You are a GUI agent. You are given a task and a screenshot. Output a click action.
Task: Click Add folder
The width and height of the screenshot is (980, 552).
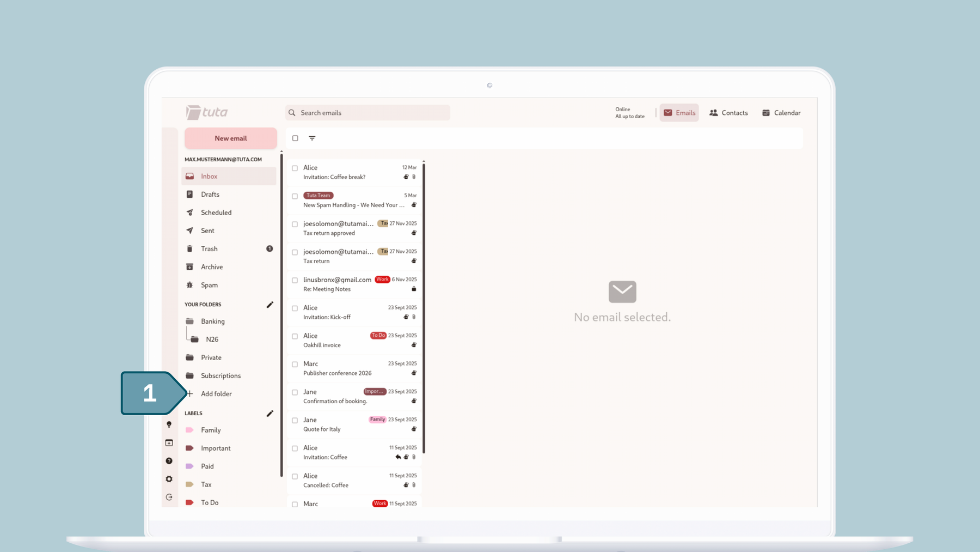216,393
